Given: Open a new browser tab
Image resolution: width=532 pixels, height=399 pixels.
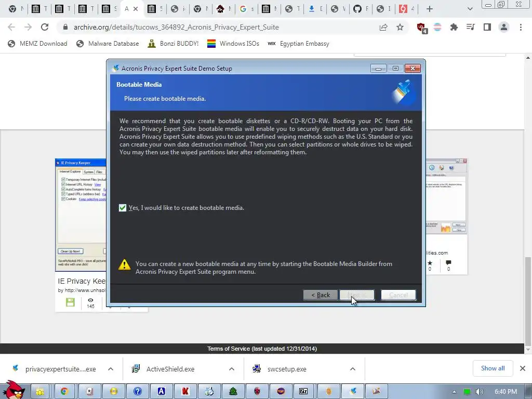Looking at the screenshot, I should tap(430, 9).
